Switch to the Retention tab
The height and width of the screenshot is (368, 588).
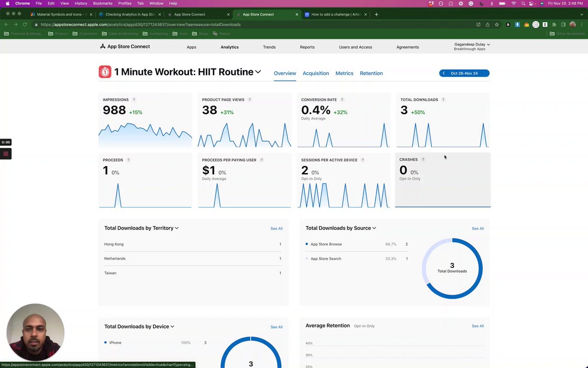[x=371, y=73]
